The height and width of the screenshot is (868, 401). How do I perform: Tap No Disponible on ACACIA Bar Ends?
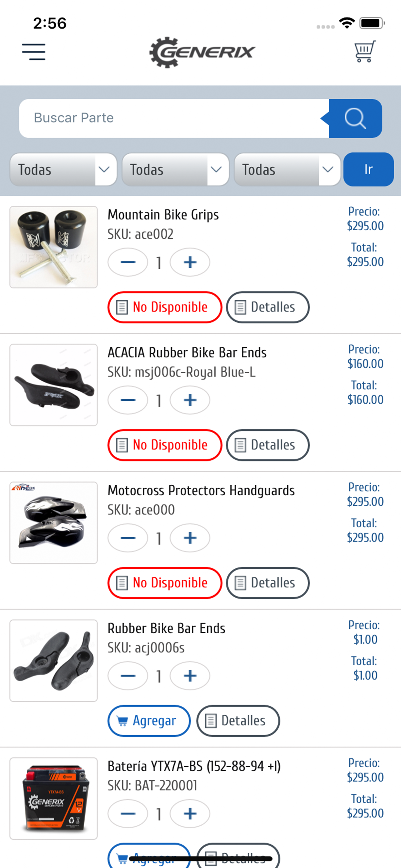pyautogui.click(x=165, y=445)
